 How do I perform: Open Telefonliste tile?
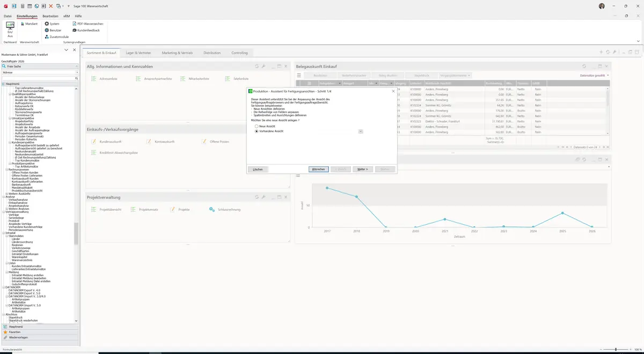point(237,79)
